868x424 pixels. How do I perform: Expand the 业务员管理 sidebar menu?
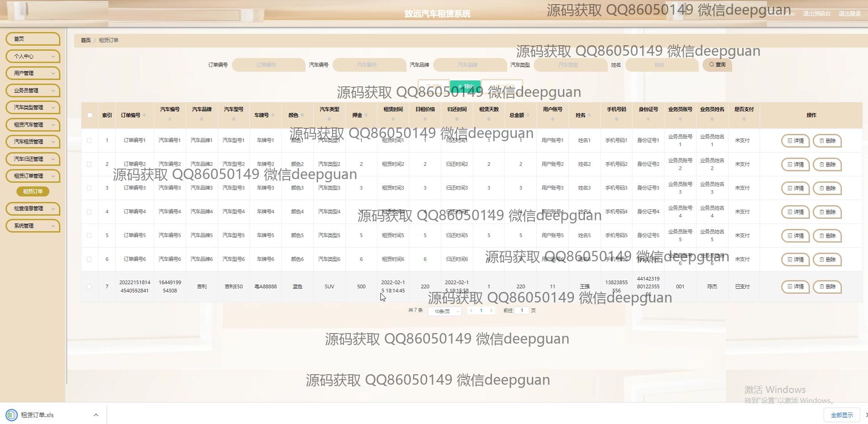coord(33,90)
